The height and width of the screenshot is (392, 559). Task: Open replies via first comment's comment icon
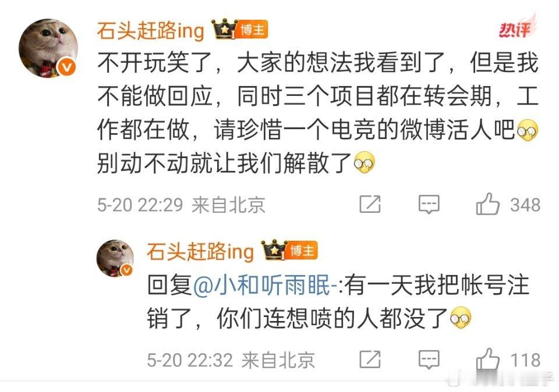pyautogui.click(x=429, y=204)
